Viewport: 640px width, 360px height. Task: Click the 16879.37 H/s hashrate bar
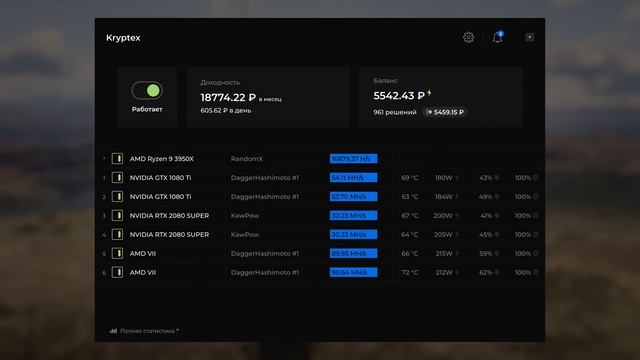click(x=353, y=158)
